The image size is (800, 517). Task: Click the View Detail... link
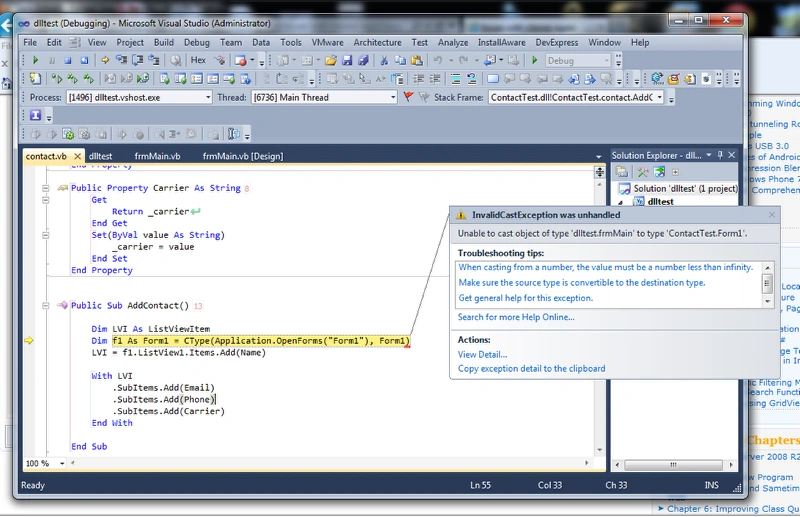pyautogui.click(x=482, y=354)
